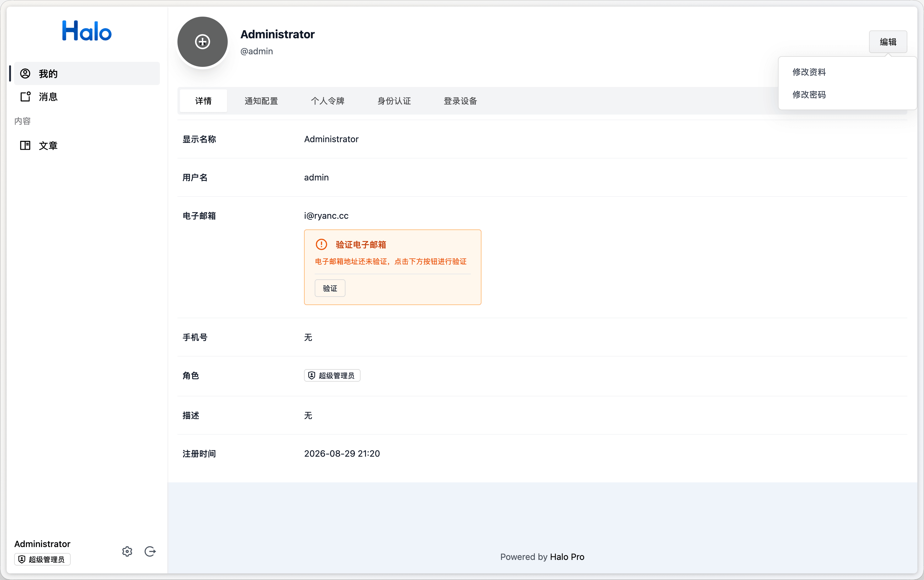Click the 描述 field label

[191, 415]
